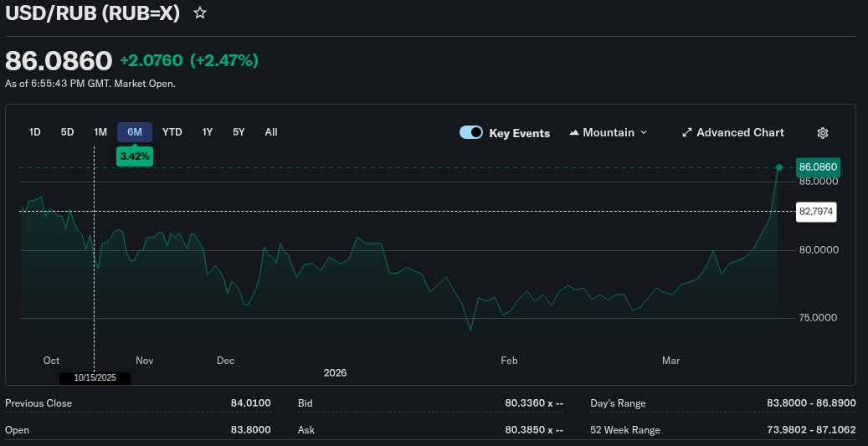The height and width of the screenshot is (446, 868).
Task: Select the YTD time range
Action: 172,132
